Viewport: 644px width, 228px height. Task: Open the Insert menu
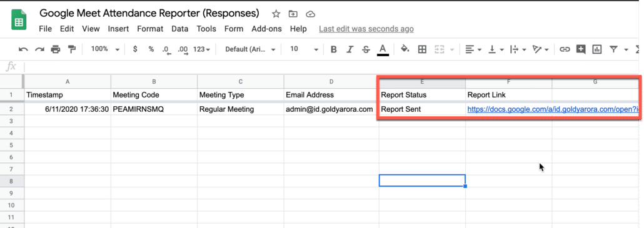click(x=118, y=29)
